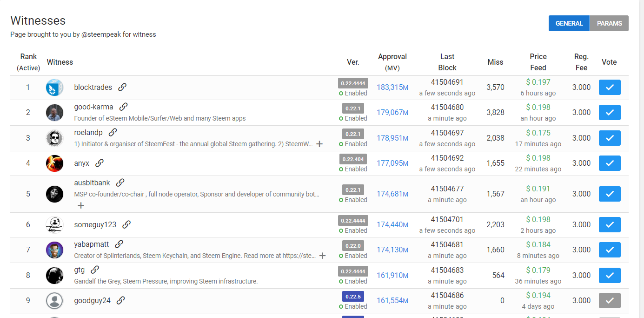This screenshot has width=644, height=318.
Task: Open the link icon next to ausbitbank
Action: click(x=120, y=183)
